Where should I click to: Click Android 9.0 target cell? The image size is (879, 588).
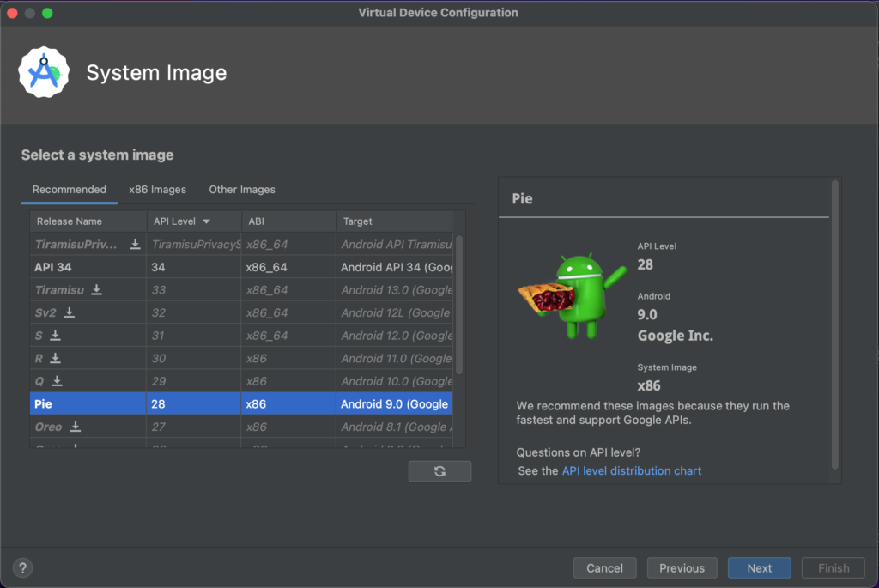tap(395, 403)
